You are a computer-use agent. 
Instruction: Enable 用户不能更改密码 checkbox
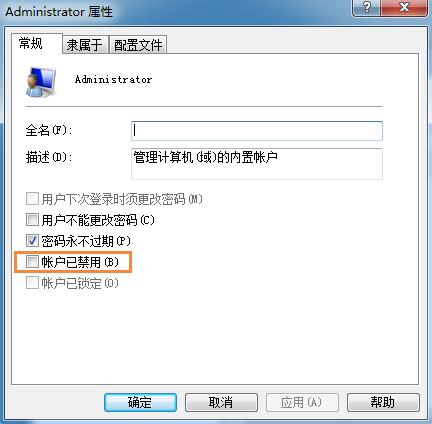[32, 220]
